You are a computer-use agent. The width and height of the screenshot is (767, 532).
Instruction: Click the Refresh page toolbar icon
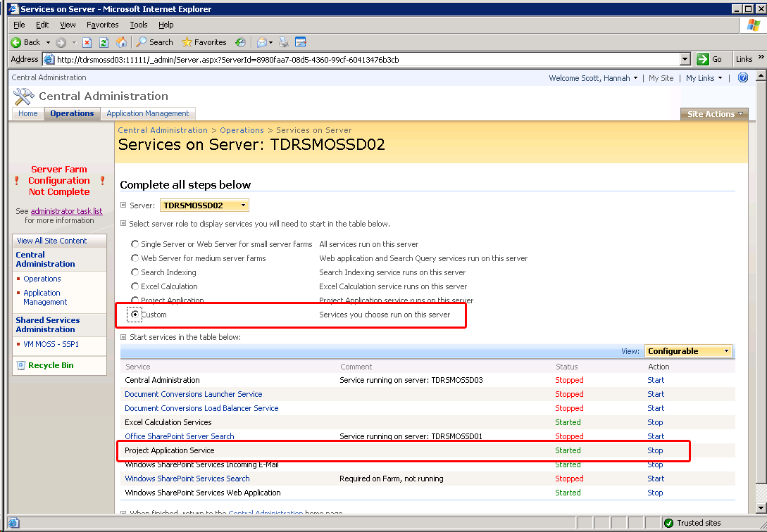click(x=104, y=42)
